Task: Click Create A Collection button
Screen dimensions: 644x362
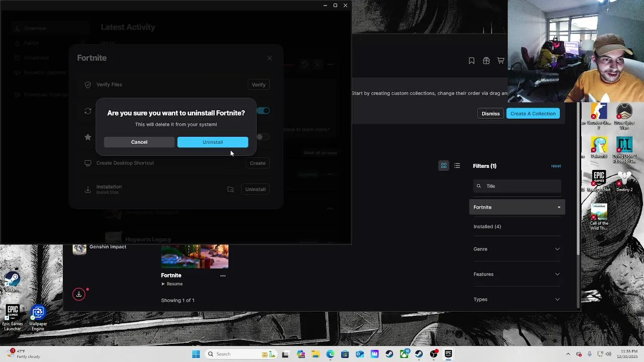Action: click(533, 114)
